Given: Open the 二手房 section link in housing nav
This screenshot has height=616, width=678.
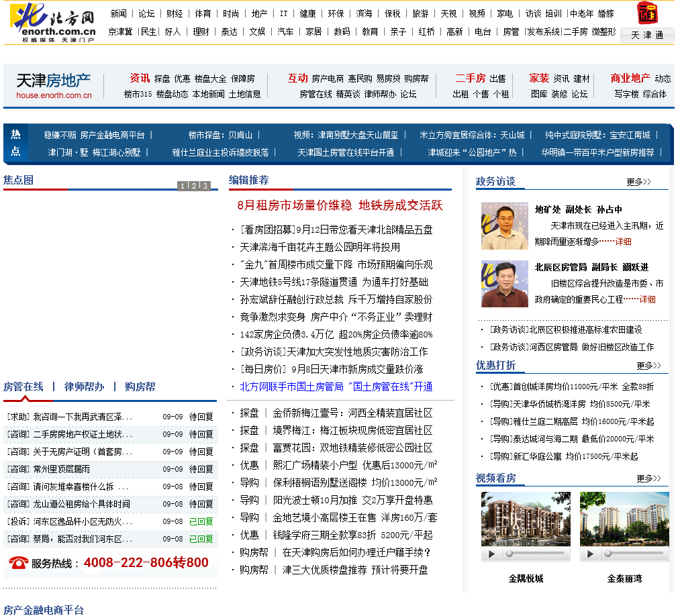Looking at the screenshot, I should pos(471,78).
